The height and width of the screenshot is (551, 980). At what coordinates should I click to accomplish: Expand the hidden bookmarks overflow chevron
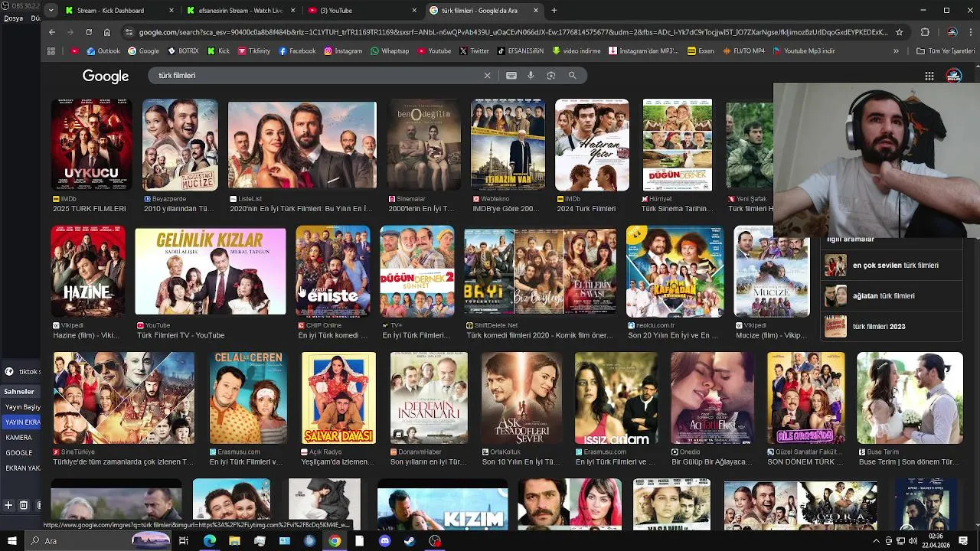coord(896,51)
